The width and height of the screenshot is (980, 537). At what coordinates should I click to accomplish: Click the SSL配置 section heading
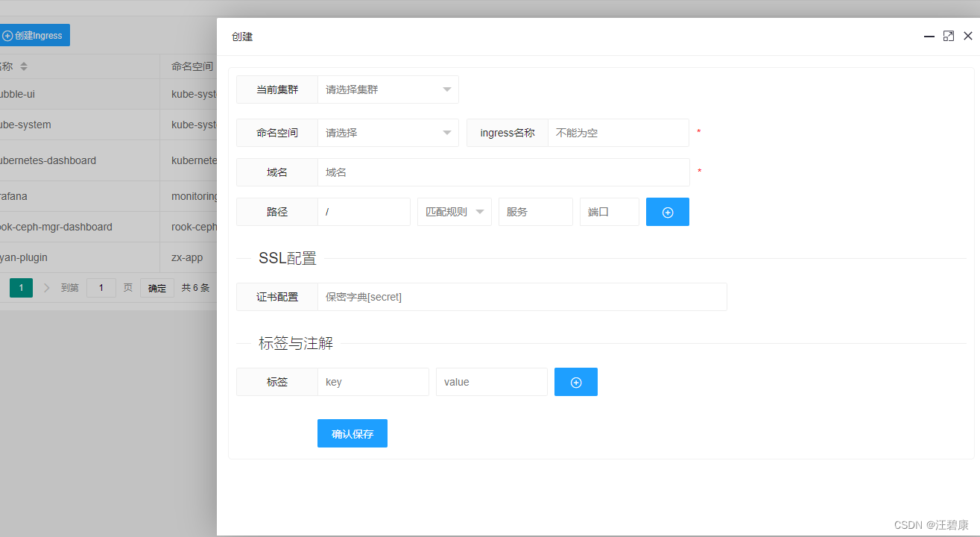(288, 259)
